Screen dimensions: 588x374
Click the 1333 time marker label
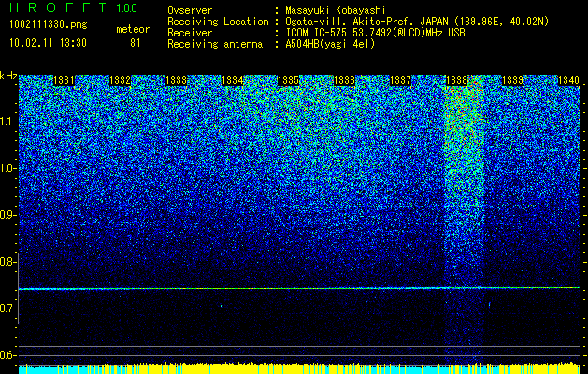(x=176, y=80)
